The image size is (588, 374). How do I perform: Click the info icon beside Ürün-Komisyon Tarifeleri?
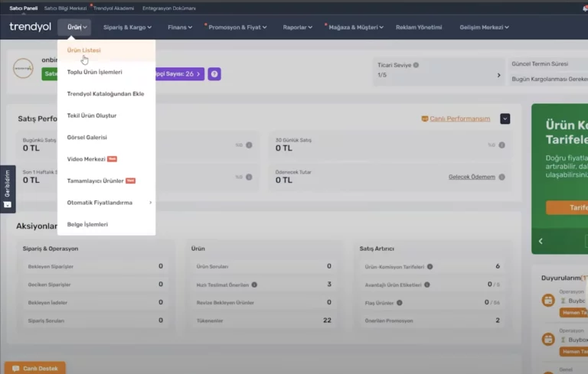[430, 266]
